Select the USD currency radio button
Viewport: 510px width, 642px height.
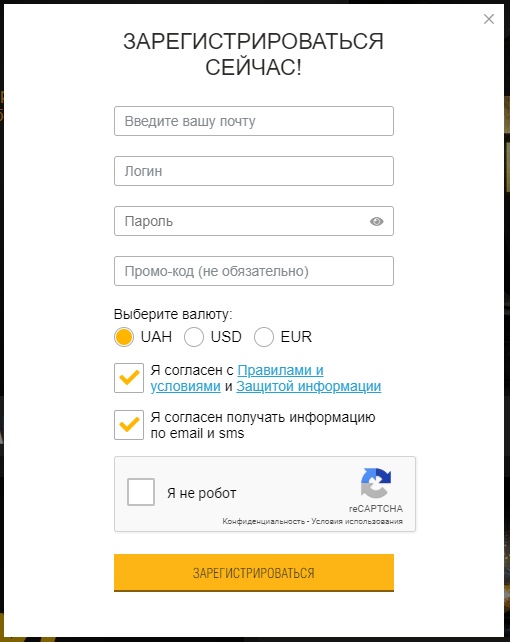pyautogui.click(x=194, y=337)
